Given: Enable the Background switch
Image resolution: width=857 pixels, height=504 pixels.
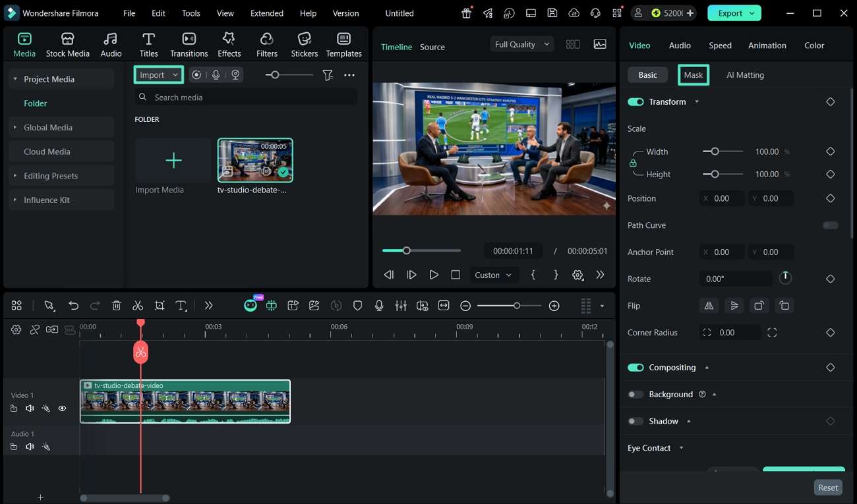Looking at the screenshot, I should (635, 395).
